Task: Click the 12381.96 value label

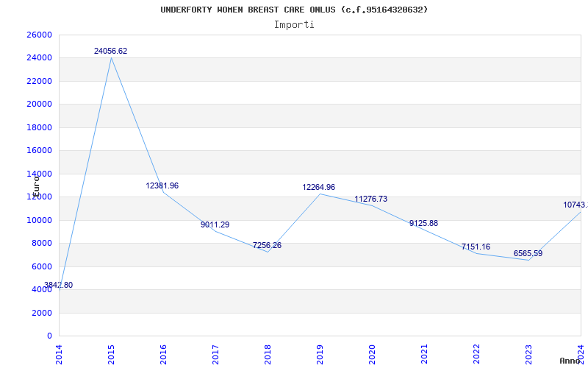Action: pos(162,186)
